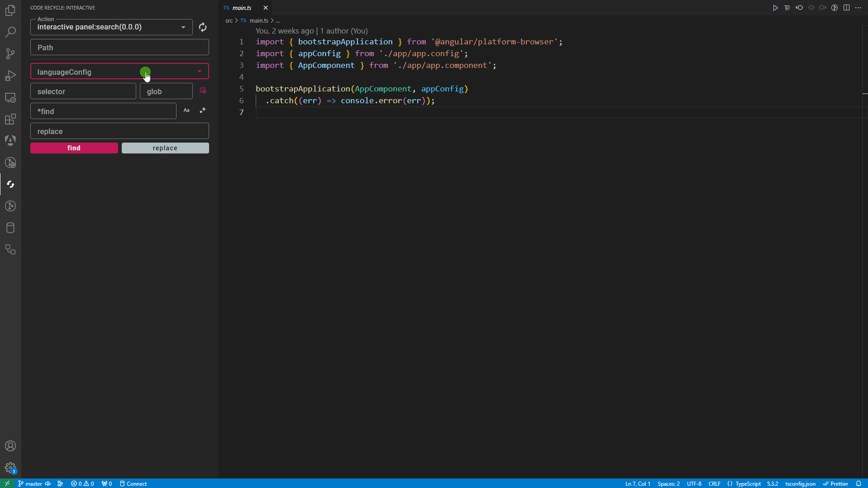The height and width of the screenshot is (488, 868).
Task: Click the refresh icon beside Action dropdown
Action: tap(203, 27)
